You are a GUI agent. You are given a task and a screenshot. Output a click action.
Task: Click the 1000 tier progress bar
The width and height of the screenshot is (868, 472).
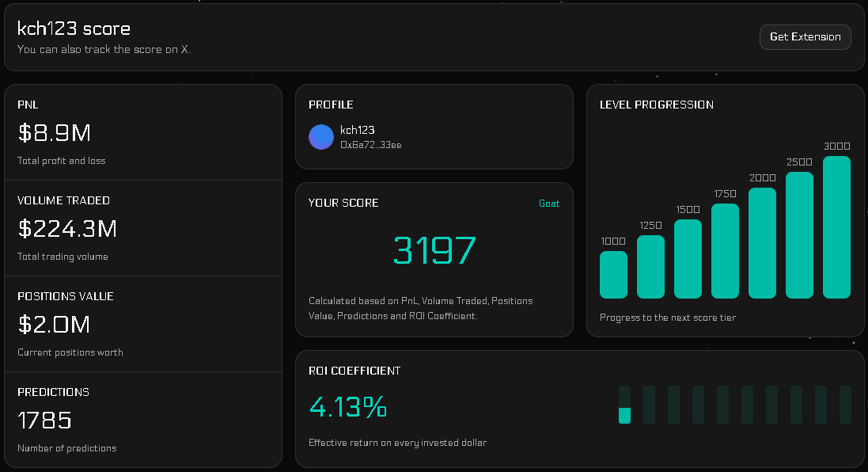(x=613, y=273)
